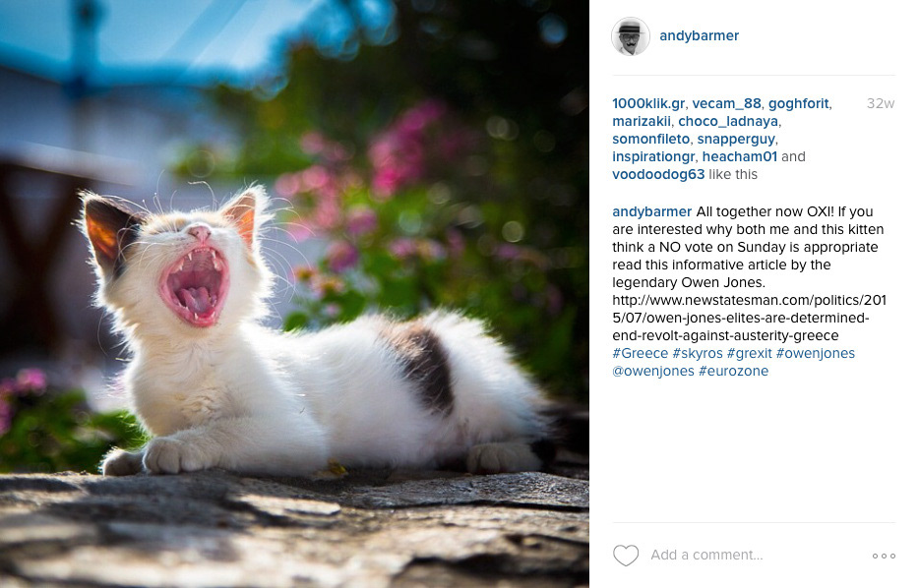Go to choco_ladnaya's profile
The image size is (919, 588).
[x=728, y=121]
